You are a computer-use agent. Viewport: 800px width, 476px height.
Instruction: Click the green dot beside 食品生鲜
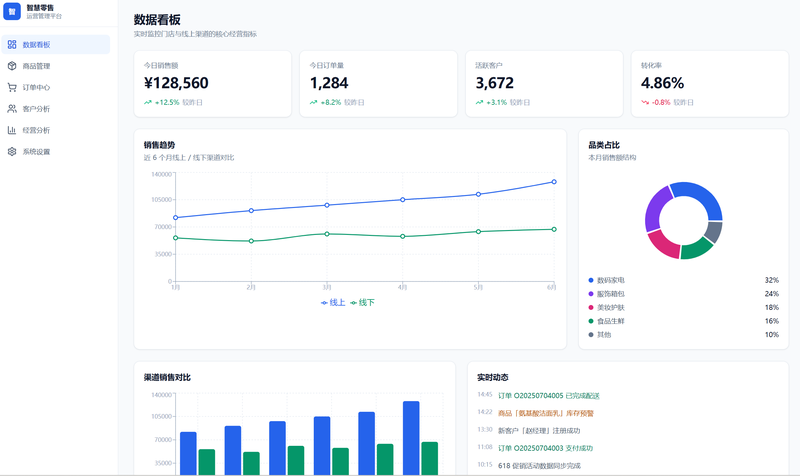pos(591,321)
